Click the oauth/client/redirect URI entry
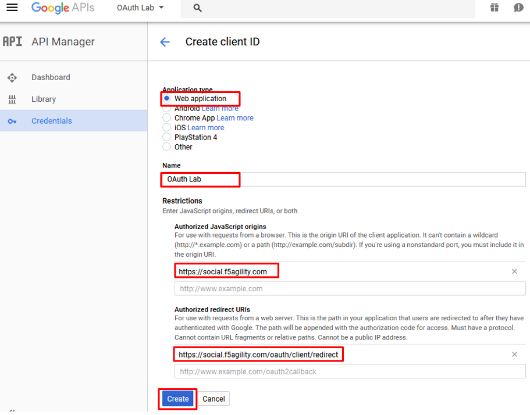This screenshot has width=530, height=415. 258,355
